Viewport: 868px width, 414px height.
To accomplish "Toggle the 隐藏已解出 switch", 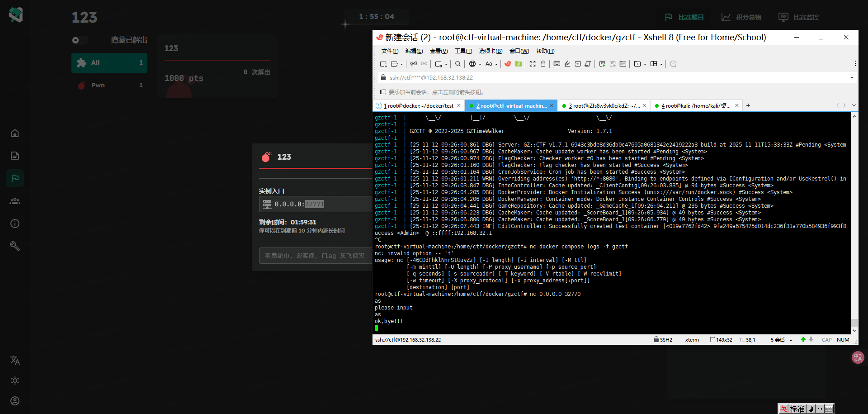I will click(80, 40).
